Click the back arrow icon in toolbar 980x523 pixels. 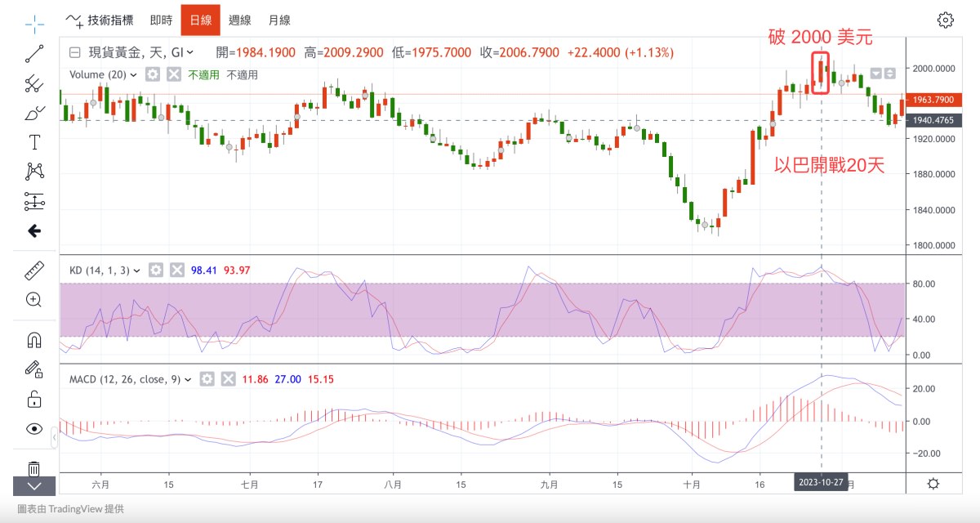[x=34, y=231]
